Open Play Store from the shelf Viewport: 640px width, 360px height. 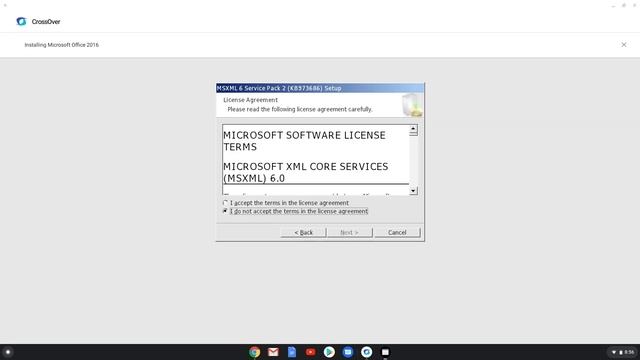tap(329, 352)
